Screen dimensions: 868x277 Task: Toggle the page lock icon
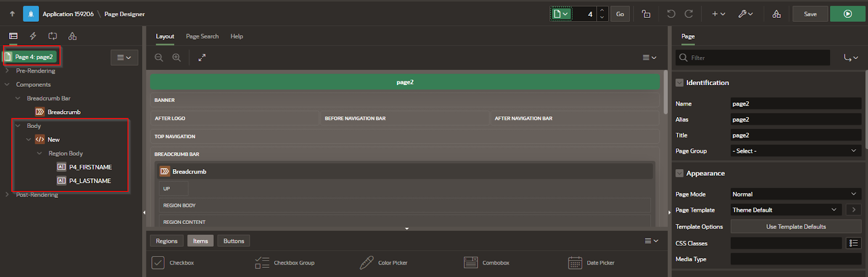coord(646,14)
